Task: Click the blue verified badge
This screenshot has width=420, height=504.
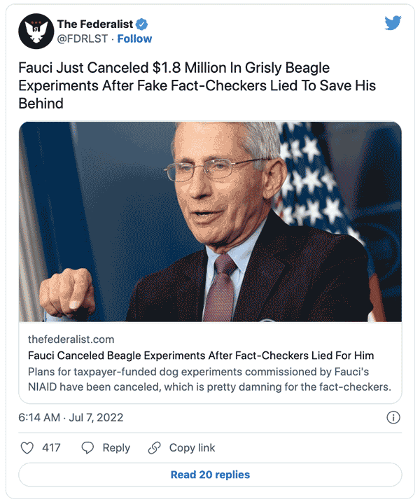Action: (x=142, y=24)
